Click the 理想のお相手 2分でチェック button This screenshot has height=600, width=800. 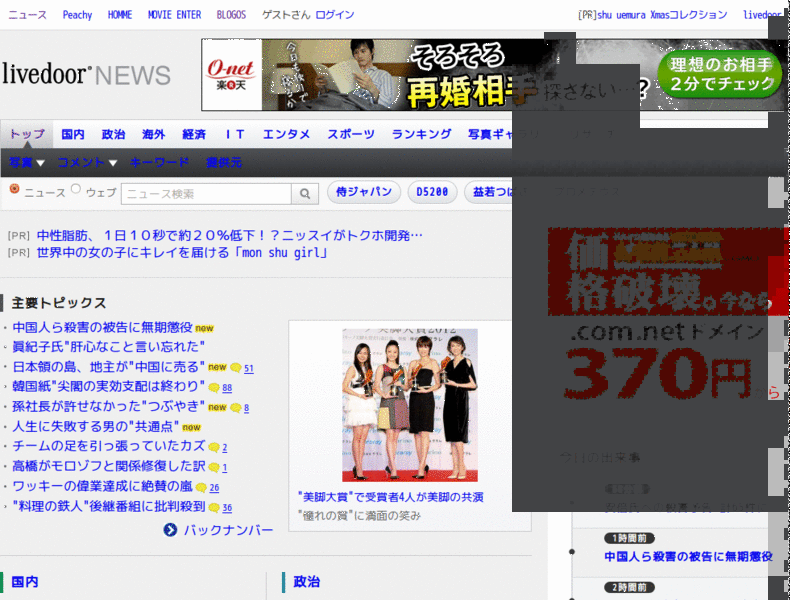[720, 74]
